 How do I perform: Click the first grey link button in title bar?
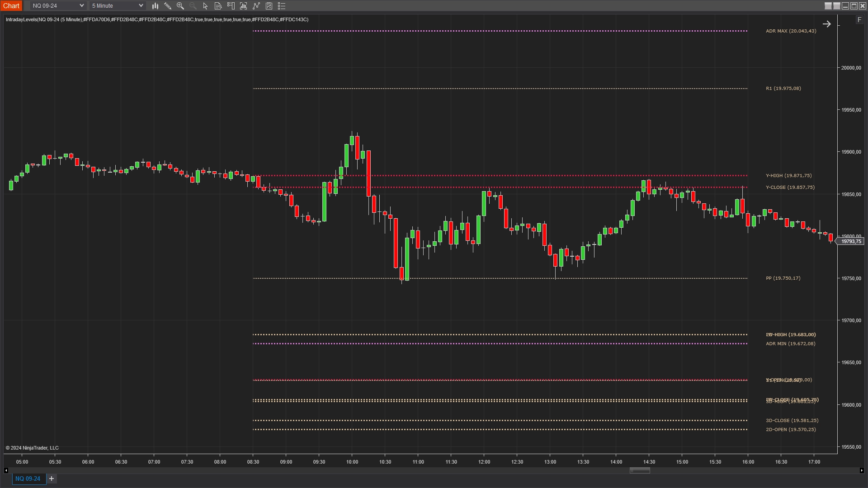(828, 6)
